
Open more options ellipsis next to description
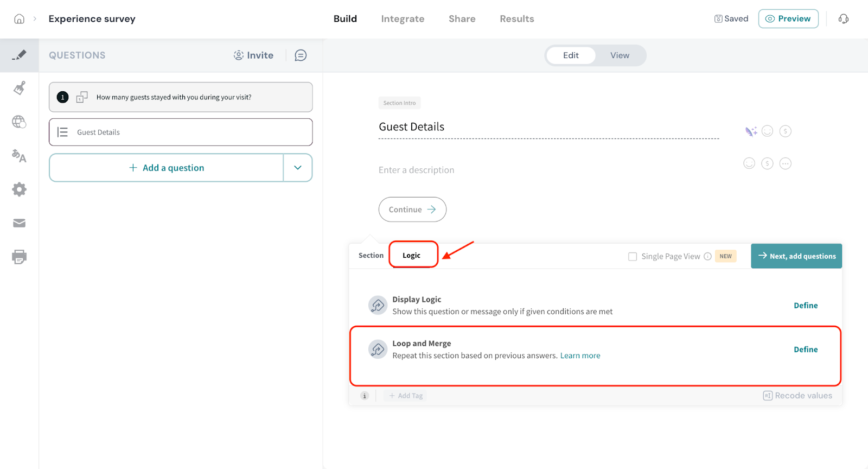[x=785, y=163]
